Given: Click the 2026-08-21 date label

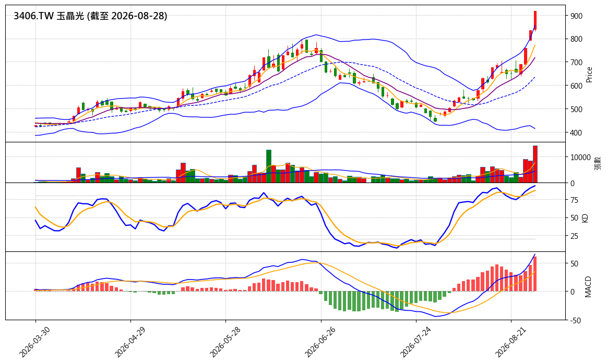Looking at the screenshot, I should coord(510,342).
